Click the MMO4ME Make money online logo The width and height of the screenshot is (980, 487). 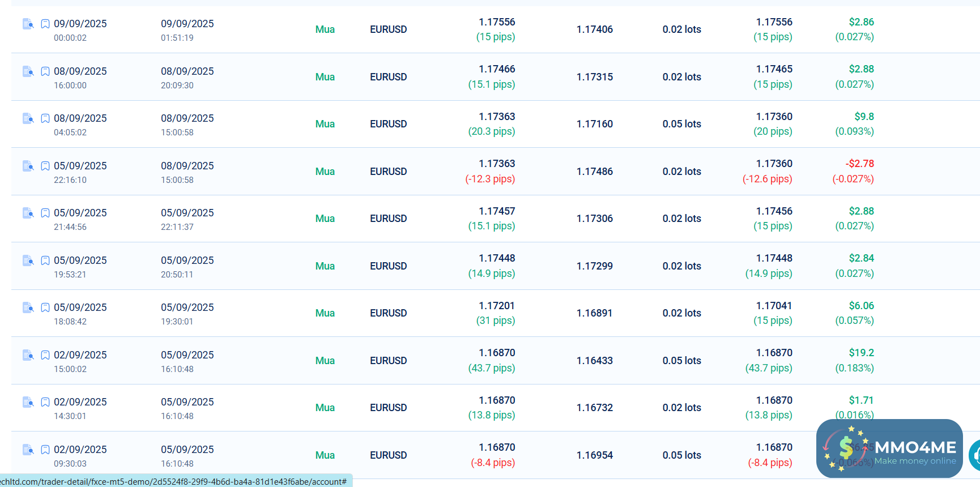click(889, 448)
